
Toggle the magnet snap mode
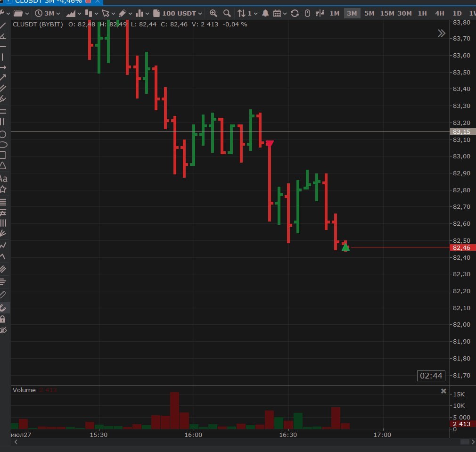tap(3, 308)
